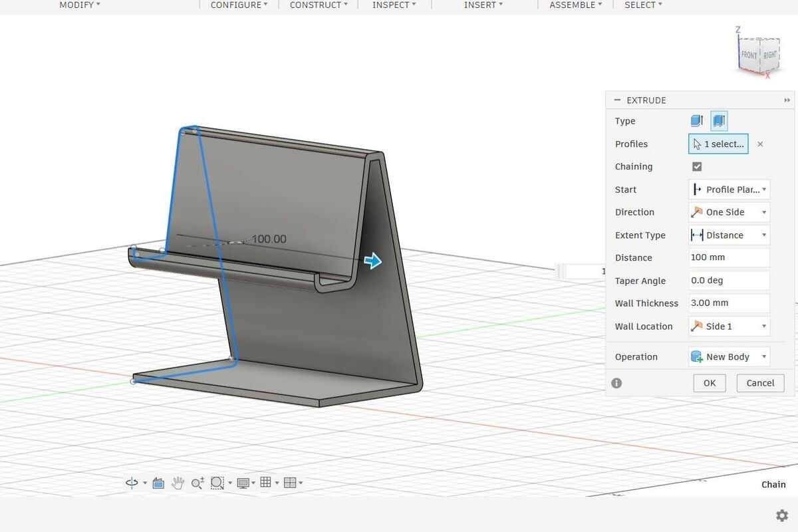Image resolution: width=798 pixels, height=532 pixels.
Task: Toggle the Chaining checkbox
Action: click(x=697, y=166)
